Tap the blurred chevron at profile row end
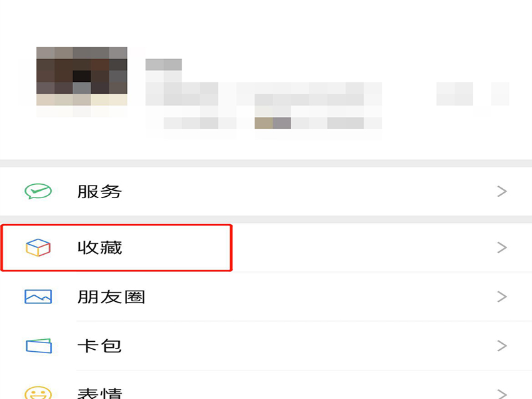Image resolution: width=532 pixels, height=399 pixels. (500, 94)
